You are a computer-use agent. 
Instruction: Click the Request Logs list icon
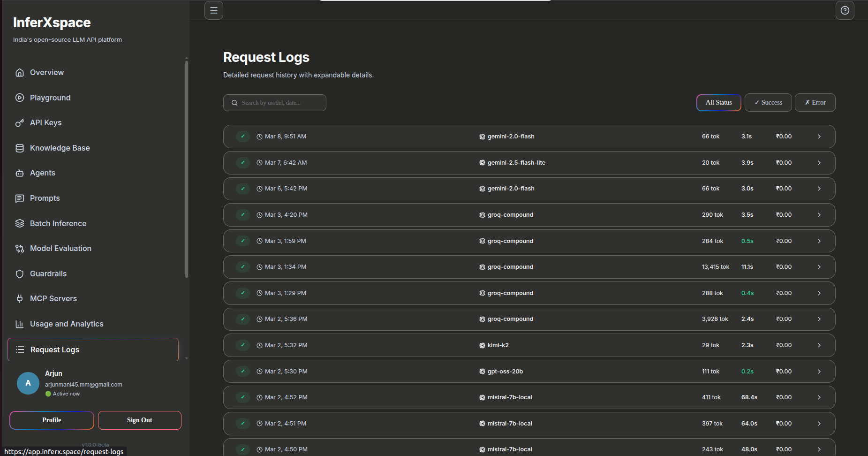20,350
